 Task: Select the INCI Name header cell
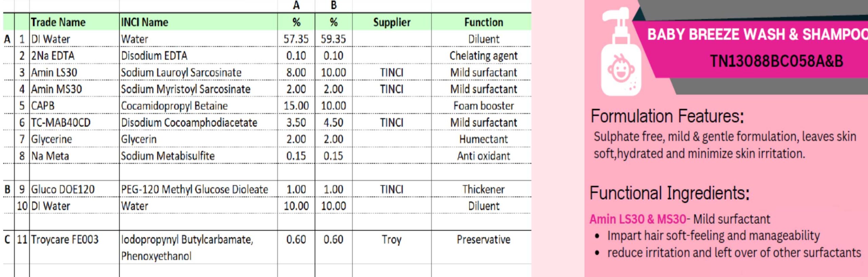point(198,22)
